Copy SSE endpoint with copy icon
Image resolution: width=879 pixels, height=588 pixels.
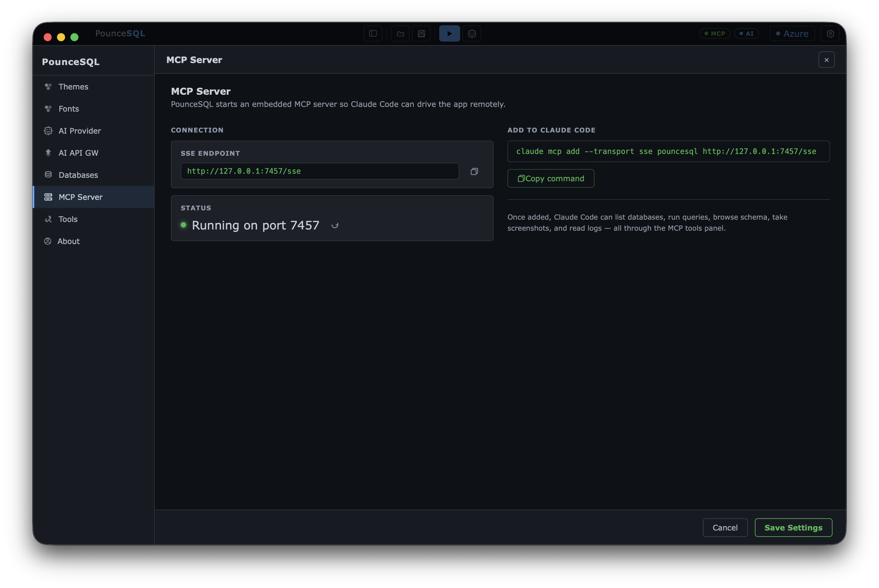pyautogui.click(x=474, y=171)
